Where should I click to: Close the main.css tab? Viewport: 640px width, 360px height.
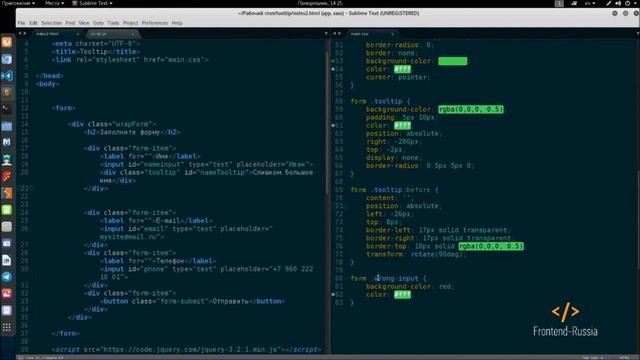click(x=392, y=34)
